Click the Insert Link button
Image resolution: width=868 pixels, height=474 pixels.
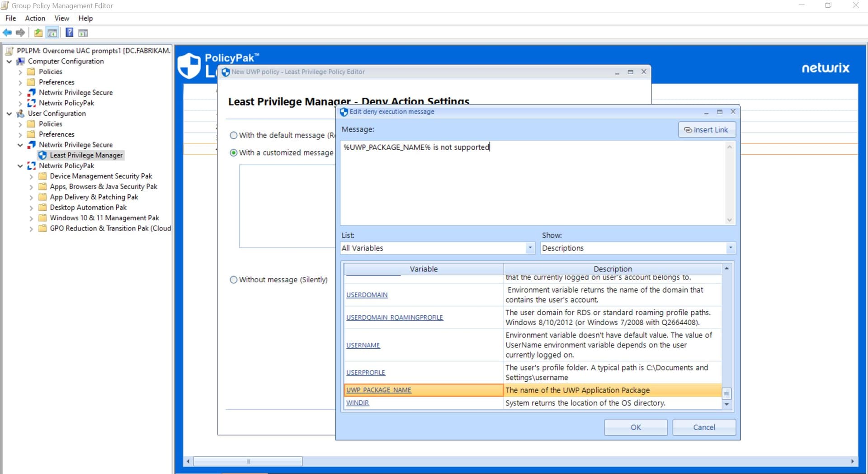[x=707, y=130]
